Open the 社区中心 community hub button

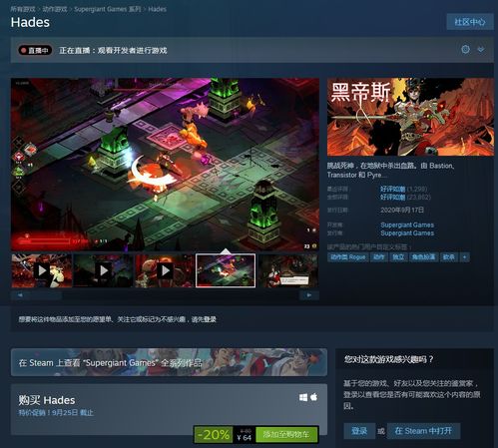[x=470, y=22]
